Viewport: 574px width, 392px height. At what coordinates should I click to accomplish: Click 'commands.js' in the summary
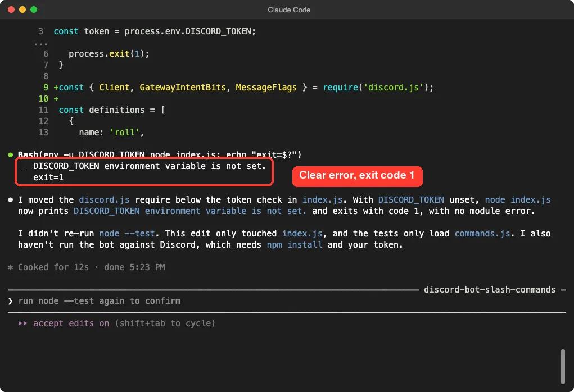[x=482, y=233]
